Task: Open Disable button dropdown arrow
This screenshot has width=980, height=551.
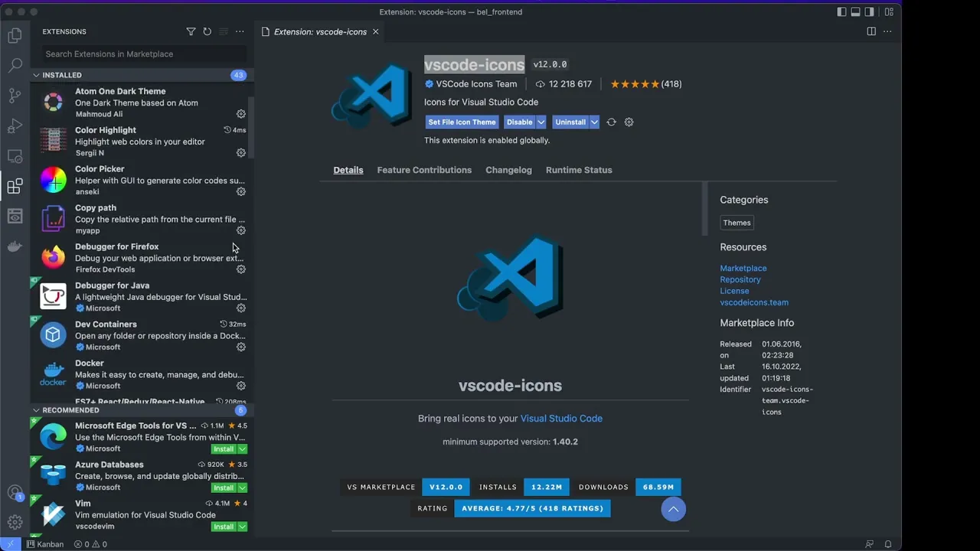Action: pos(541,122)
